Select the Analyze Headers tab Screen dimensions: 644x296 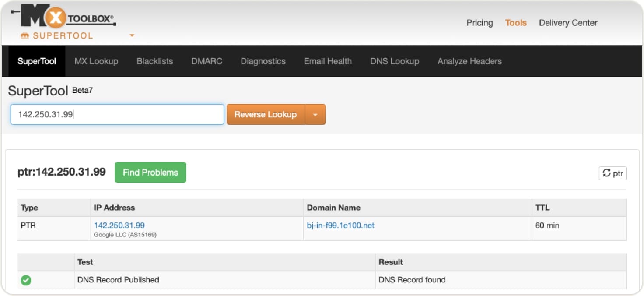coord(469,61)
